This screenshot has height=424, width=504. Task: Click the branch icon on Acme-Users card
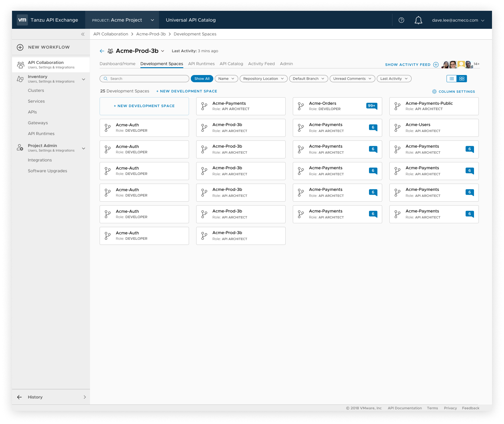pos(397,128)
